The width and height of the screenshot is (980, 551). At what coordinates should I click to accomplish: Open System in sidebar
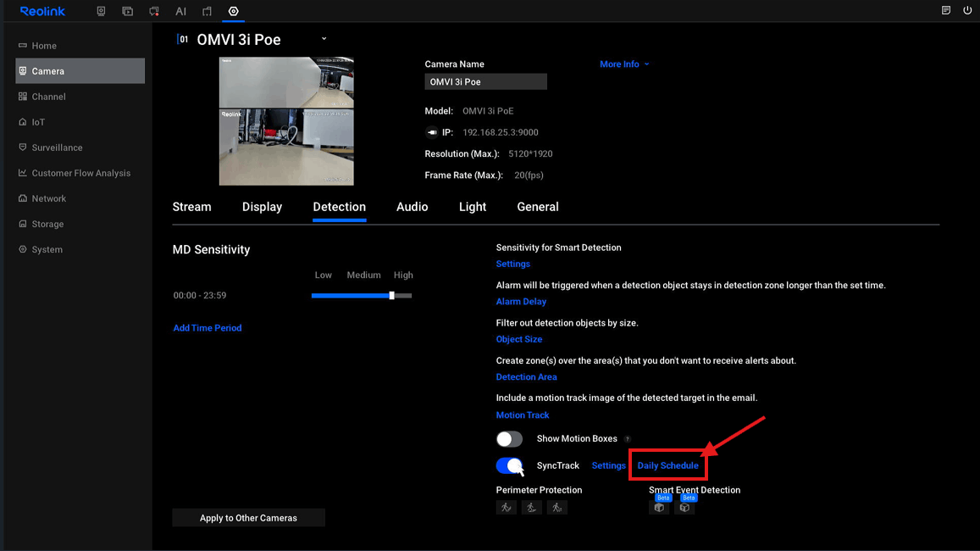(80, 249)
